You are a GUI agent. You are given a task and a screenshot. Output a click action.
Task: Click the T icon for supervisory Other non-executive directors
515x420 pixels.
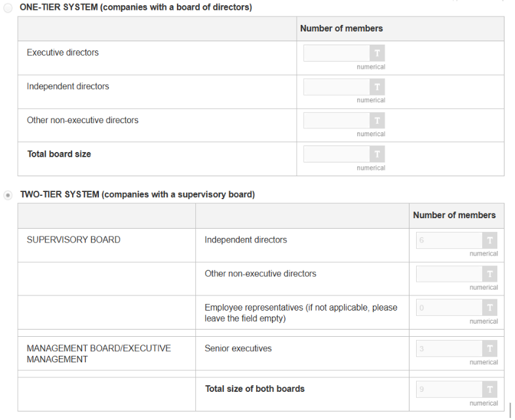pyautogui.click(x=490, y=274)
